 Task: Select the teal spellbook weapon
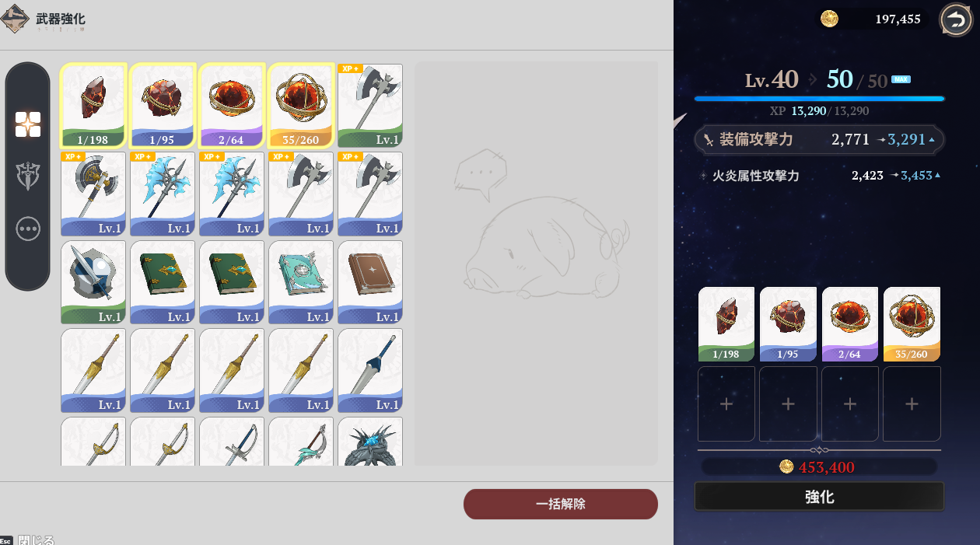(301, 282)
